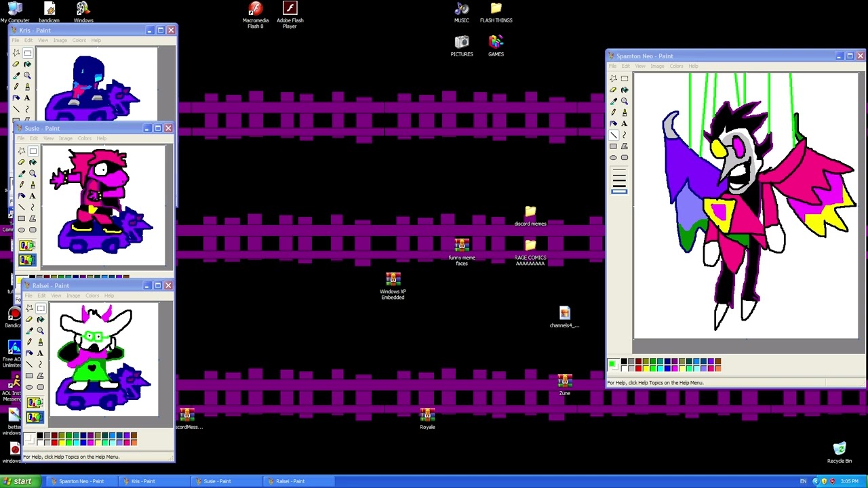Select the Rounded Rectangle tool in Susie Paint
Image resolution: width=868 pixels, height=488 pixels.
[x=33, y=230]
